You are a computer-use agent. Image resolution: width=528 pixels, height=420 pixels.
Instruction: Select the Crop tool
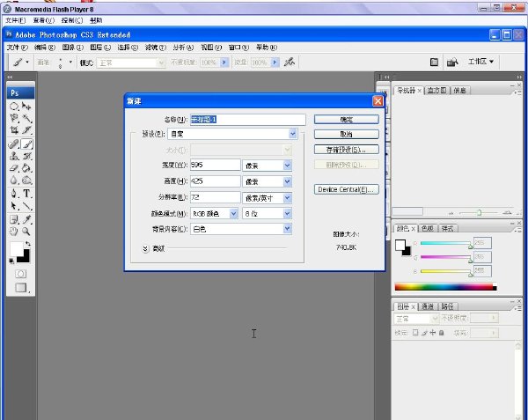point(14,130)
